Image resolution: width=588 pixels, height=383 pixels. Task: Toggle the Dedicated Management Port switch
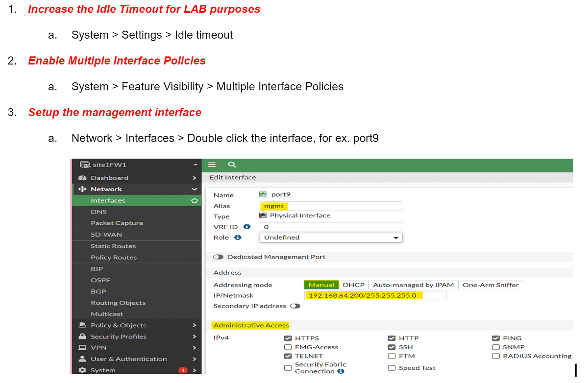pyautogui.click(x=219, y=257)
